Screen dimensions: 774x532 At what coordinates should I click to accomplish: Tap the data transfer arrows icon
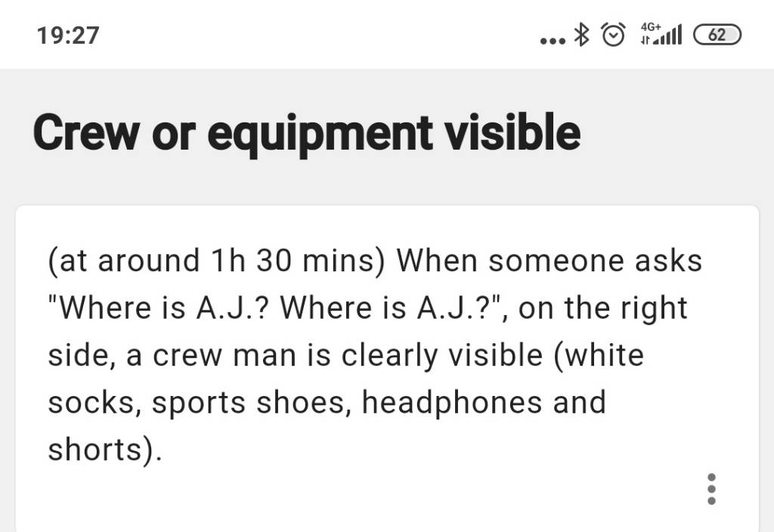646,41
